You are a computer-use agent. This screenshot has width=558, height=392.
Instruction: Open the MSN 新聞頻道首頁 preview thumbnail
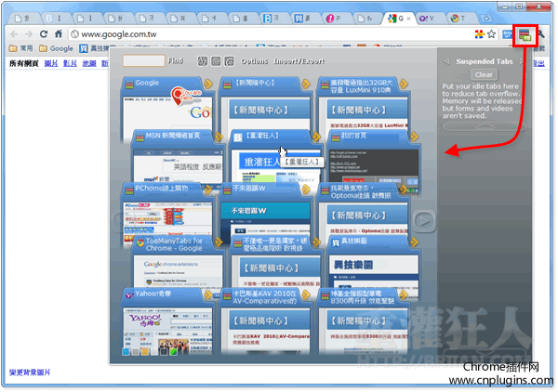pos(178,166)
